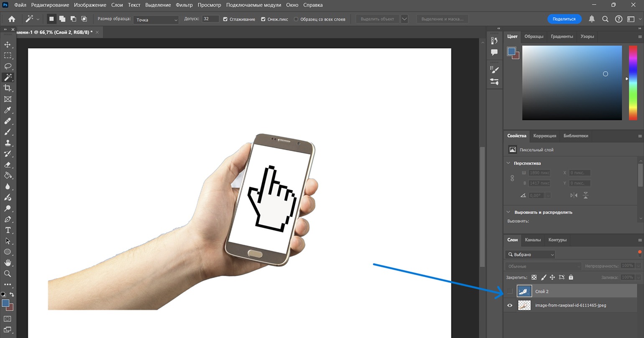Image resolution: width=644 pixels, height=338 pixels.
Task: Open the notifications bell icon
Action: 592,19
